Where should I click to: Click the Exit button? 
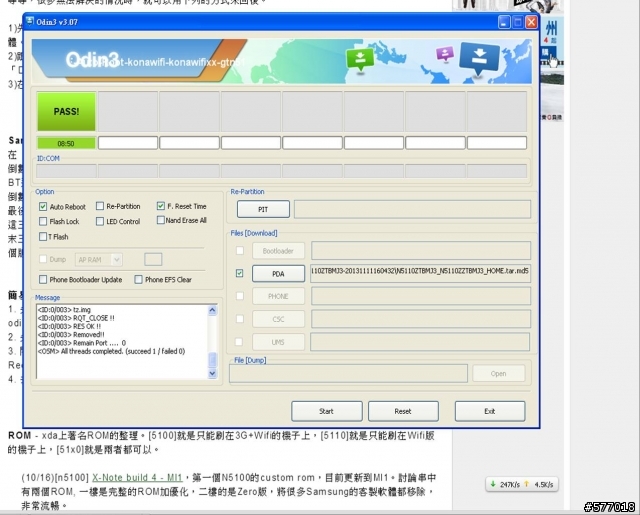pos(490,411)
